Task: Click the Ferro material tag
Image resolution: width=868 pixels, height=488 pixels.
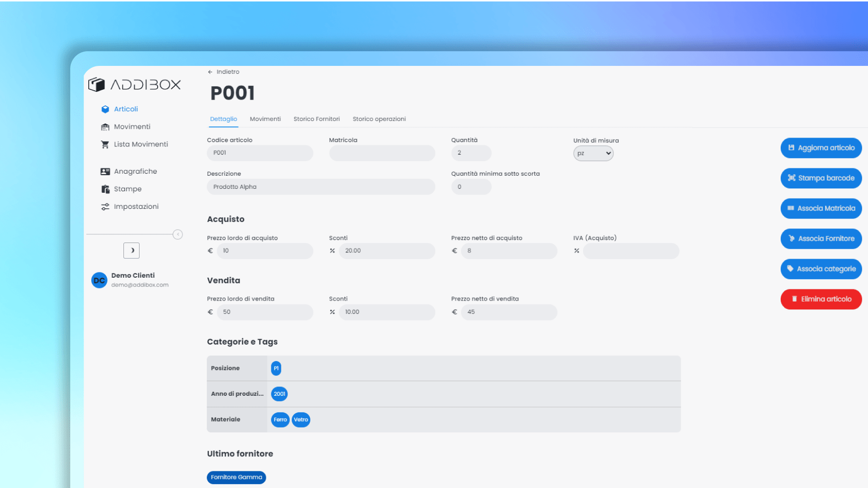Action: coord(281,420)
